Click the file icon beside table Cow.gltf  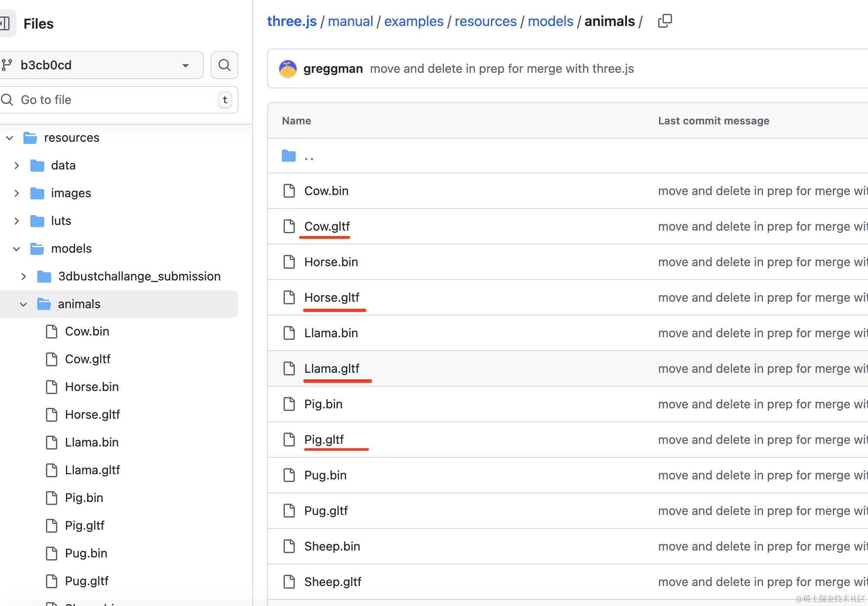click(289, 226)
